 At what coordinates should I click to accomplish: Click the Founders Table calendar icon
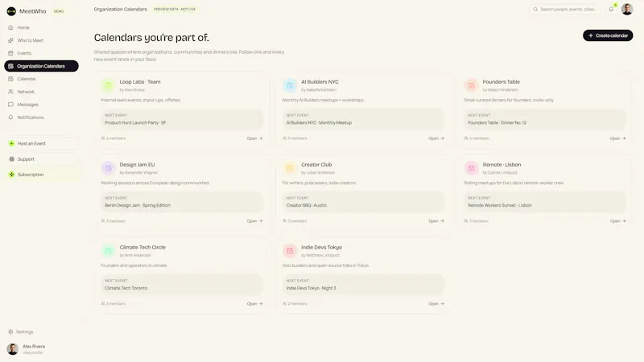471,85
